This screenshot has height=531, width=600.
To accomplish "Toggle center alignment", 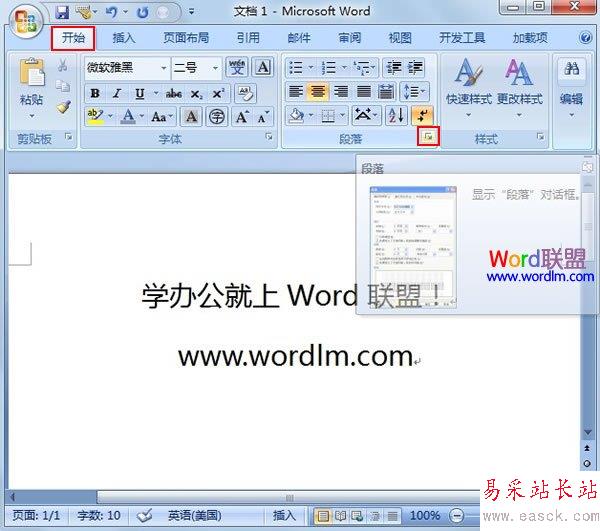I will [x=318, y=91].
